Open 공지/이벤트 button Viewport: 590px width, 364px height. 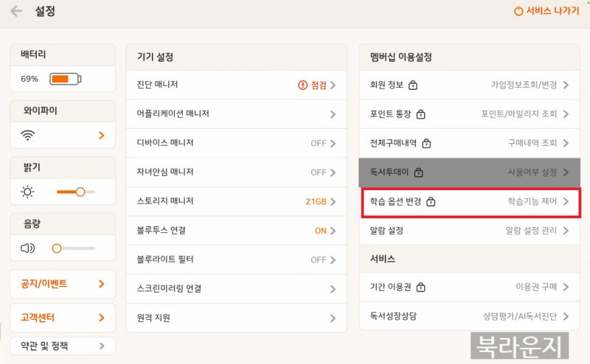[63, 283]
